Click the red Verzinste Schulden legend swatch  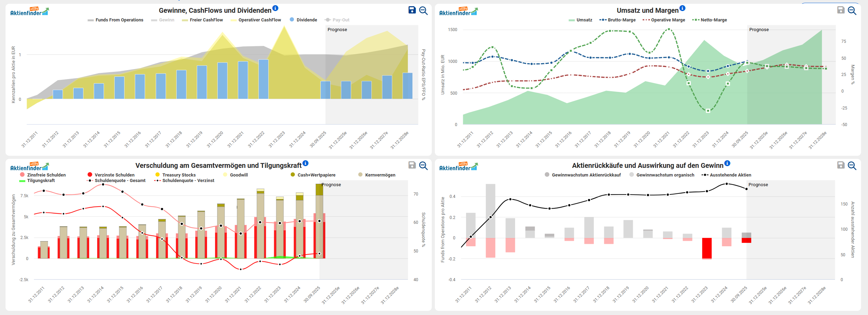(90, 175)
